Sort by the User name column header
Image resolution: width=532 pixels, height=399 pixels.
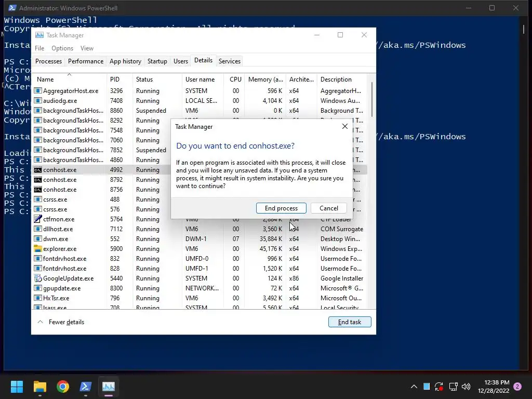click(203, 79)
